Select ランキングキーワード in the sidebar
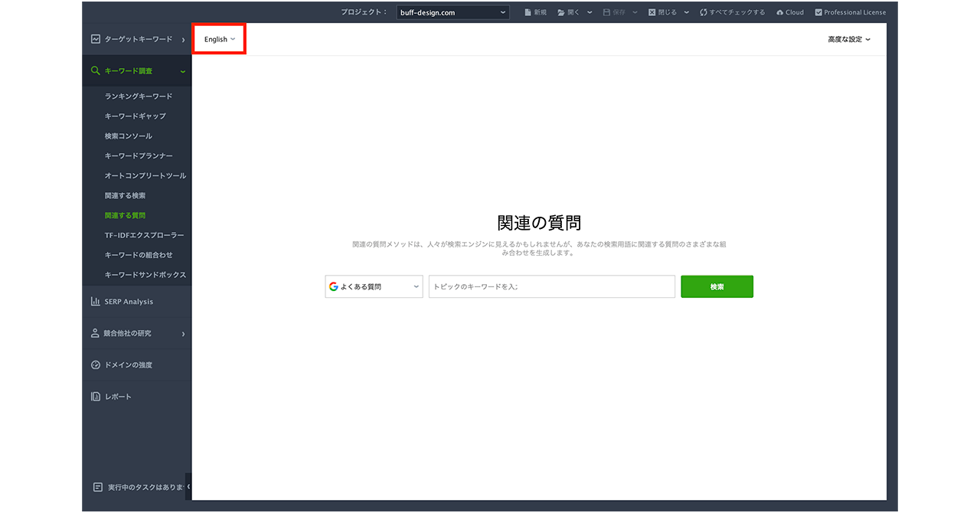980x513 pixels. [139, 96]
